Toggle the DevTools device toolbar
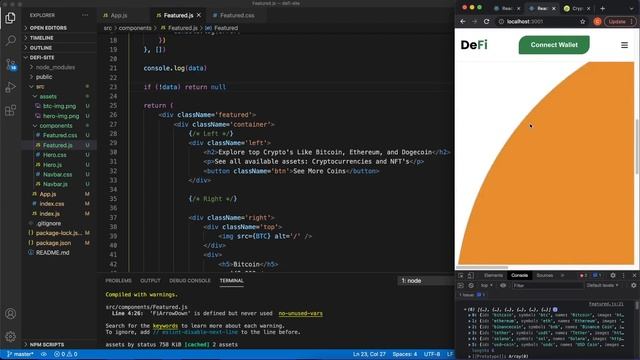640x360 pixels. click(x=471, y=276)
